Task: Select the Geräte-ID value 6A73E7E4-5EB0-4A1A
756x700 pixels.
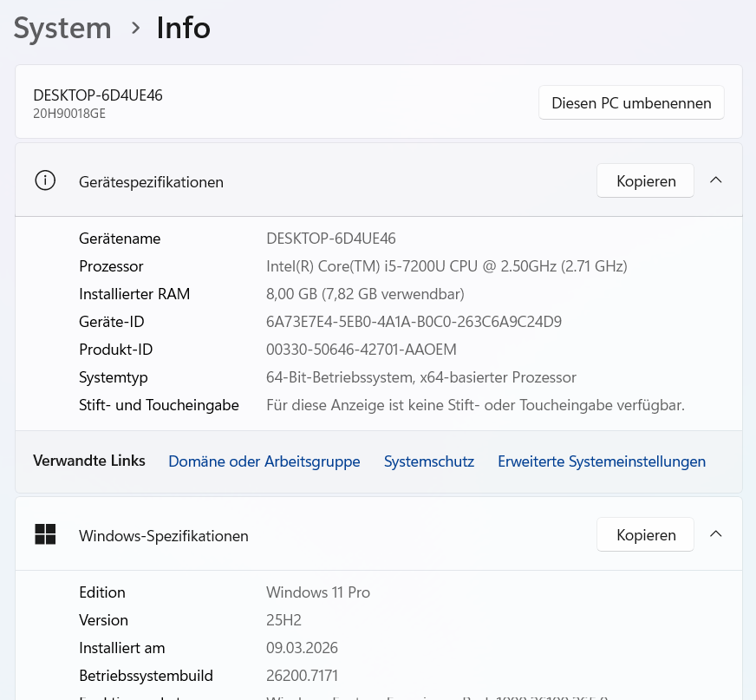Action: pyautogui.click(x=414, y=322)
